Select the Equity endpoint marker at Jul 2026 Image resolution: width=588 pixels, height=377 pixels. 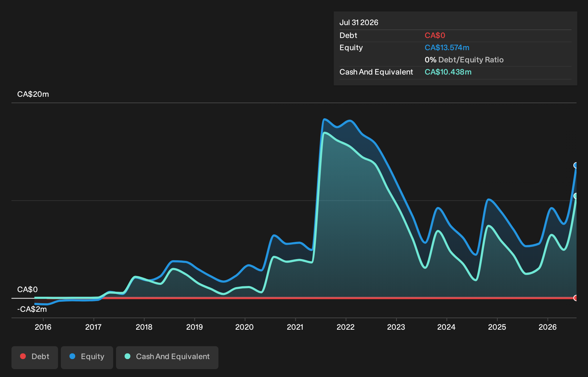tap(576, 165)
